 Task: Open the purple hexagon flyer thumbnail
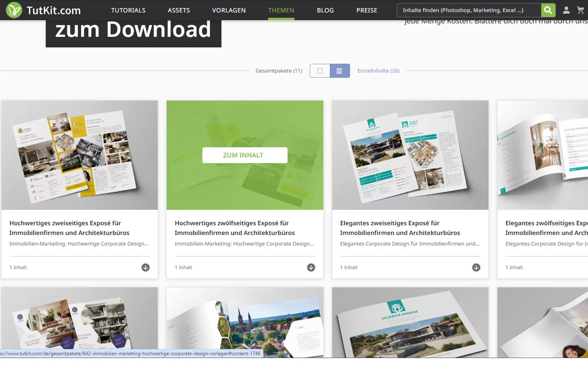tap(80, 322)
